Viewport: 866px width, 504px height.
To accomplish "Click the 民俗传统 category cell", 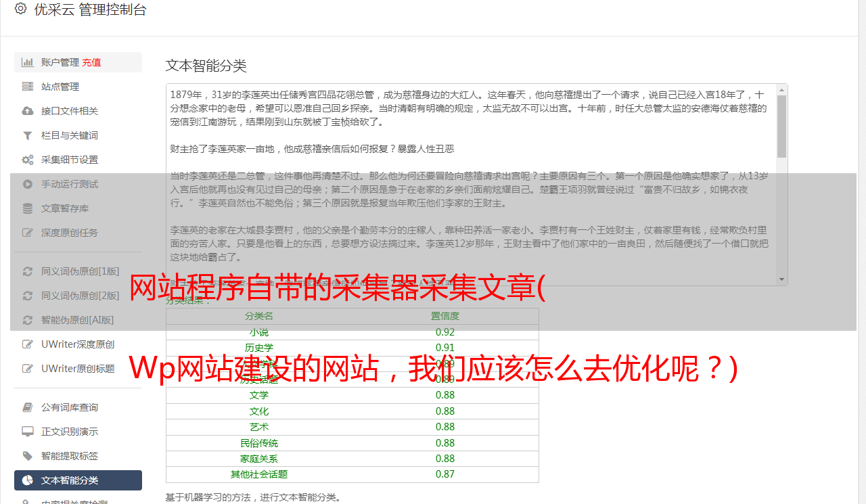I will (x=259, y=443).
